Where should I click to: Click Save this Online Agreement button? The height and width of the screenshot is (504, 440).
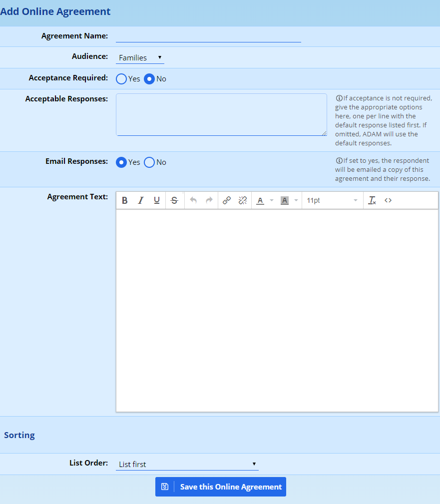click(221, 487)
